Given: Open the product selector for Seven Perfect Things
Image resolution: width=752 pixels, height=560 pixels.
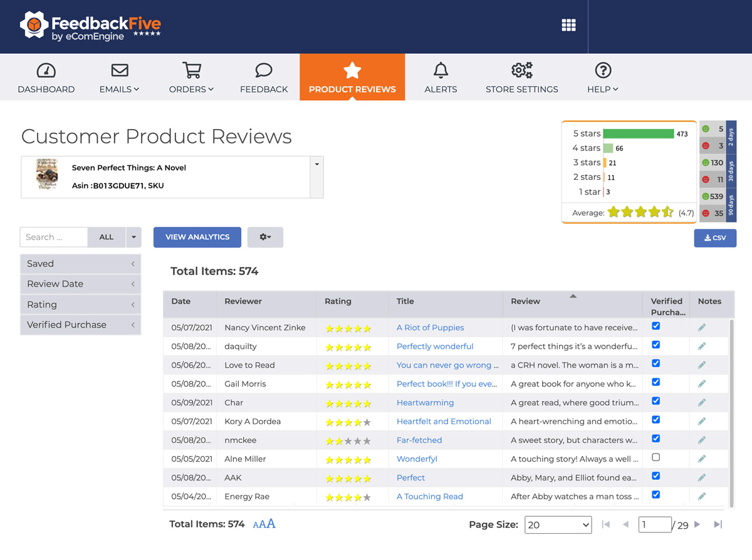Looking at the screenshot, I should click(x=316, y=163).
